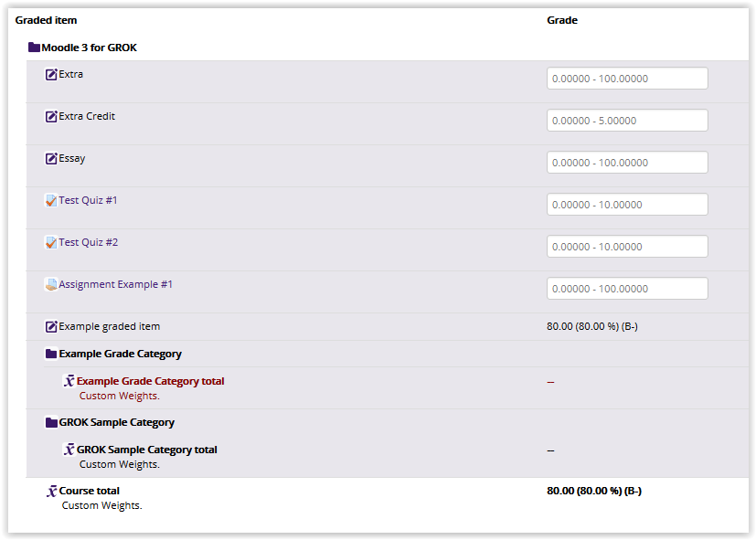This screenshot has height=540, width=756.
Task: Click the Assignment Example #1 grade input
Action: tap(627, 288)
